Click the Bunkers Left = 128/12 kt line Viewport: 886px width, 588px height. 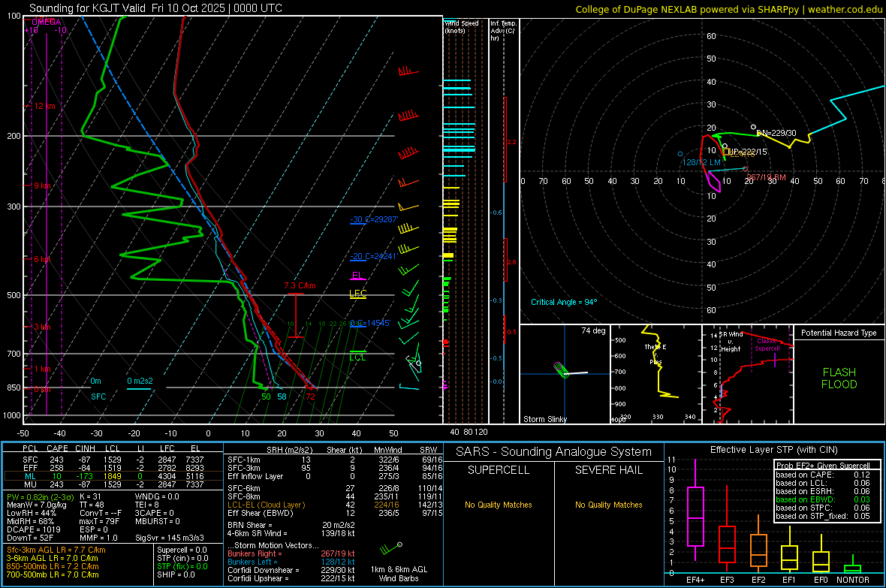click(x=291, y=562)
